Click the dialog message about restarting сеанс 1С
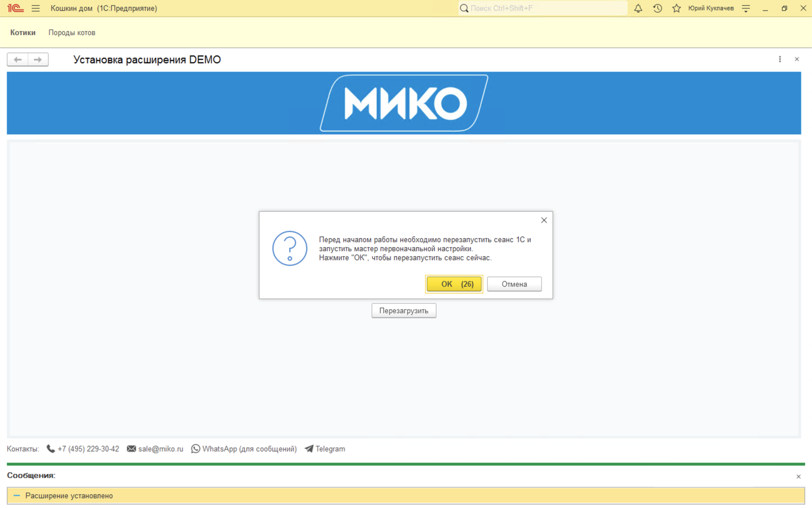The height and width of the screenshot is (508, 812). pyautogui.click(x=425, y=249)
